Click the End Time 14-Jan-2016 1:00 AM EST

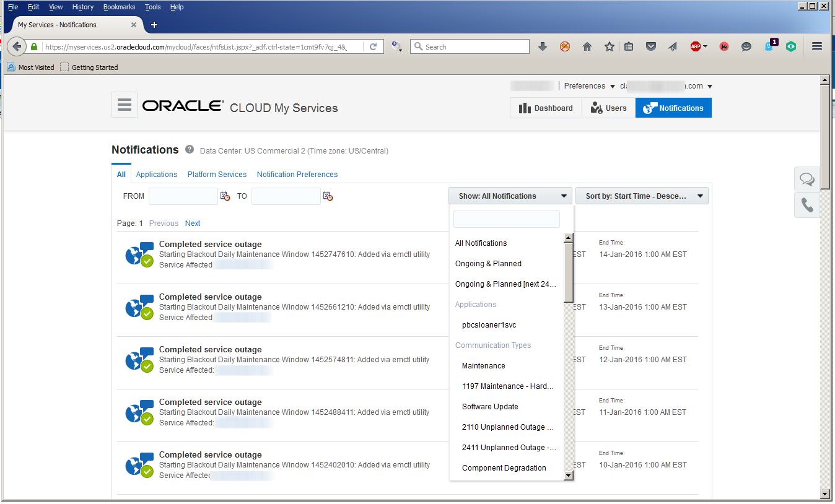point(643,254)
